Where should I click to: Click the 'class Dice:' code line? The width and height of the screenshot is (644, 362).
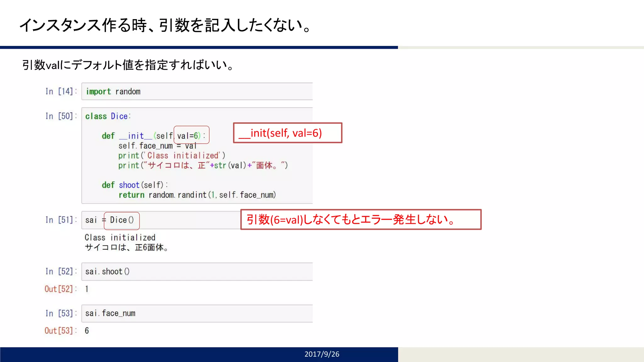tap(108, 116)
